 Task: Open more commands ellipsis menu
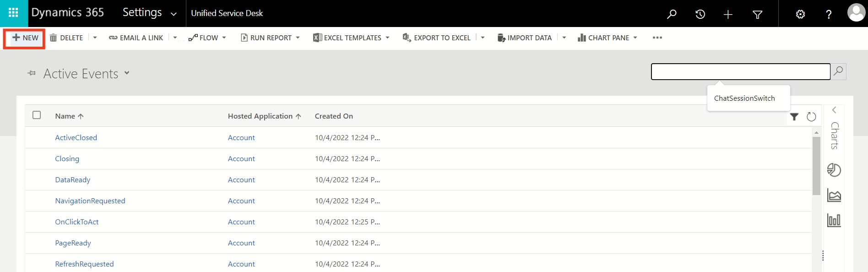pos(657,38)
